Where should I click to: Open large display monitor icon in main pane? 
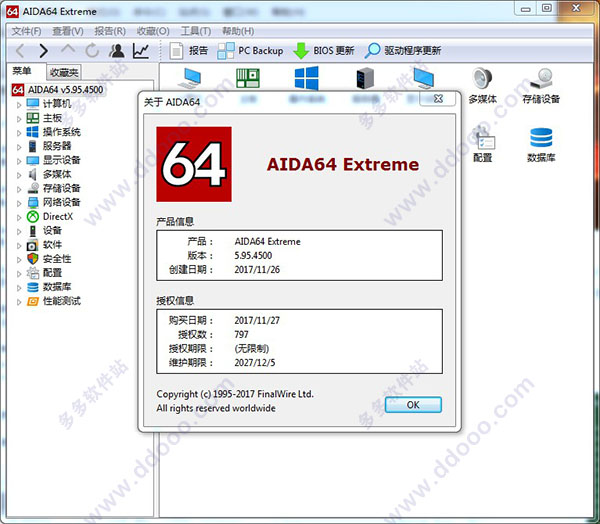[x=423, y=78]
